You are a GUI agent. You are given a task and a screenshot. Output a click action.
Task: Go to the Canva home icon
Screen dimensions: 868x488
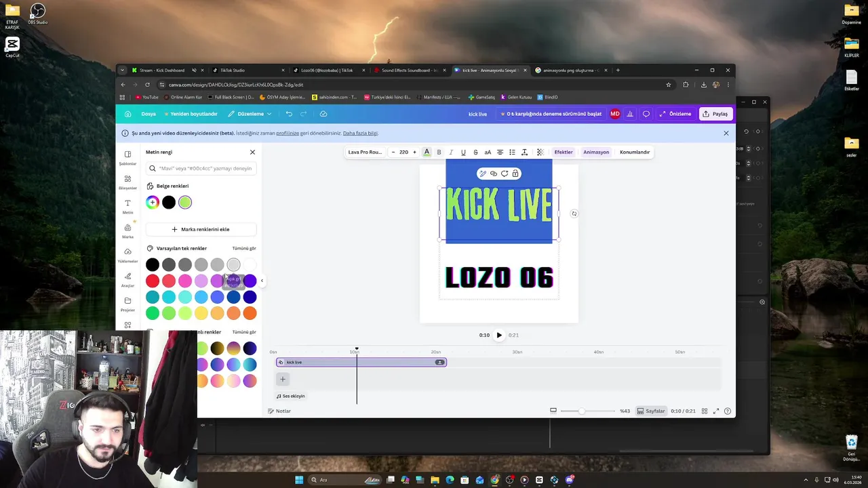[x=127, y=114]
